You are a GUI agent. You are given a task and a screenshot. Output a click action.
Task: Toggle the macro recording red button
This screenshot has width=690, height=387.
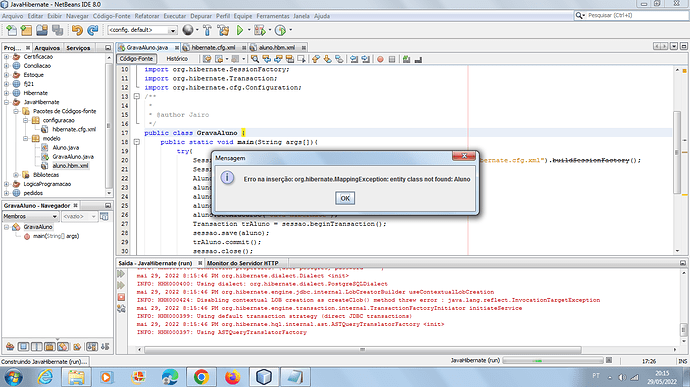pyautogui.click(x=380, y=59)
